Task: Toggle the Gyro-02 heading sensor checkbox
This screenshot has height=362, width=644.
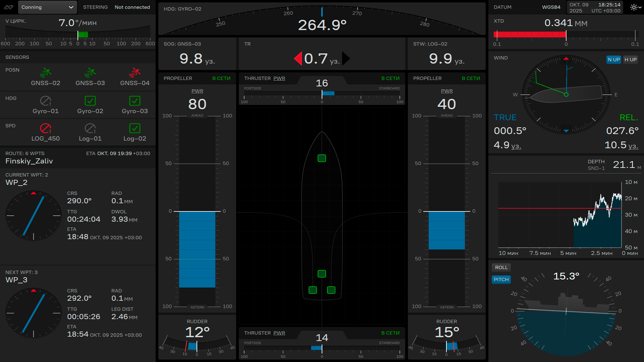Action: click(x=90, y=101)
